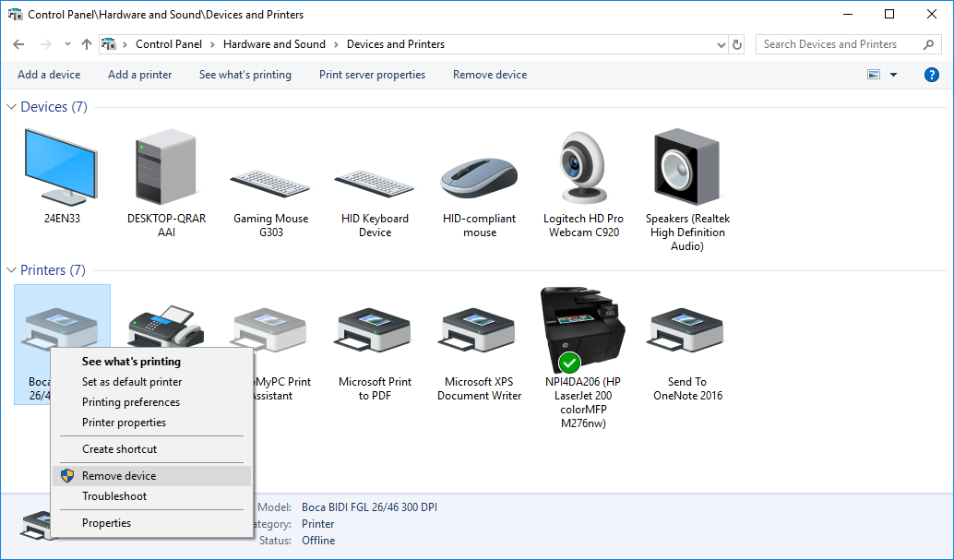This screenshot has width=954, height=560.
Task: Click Devices and Printers breadcrumb
Action: (x=396, y=44)
